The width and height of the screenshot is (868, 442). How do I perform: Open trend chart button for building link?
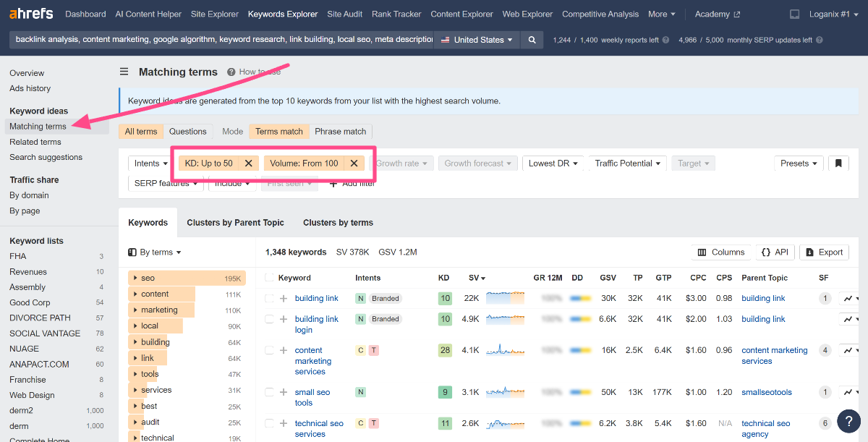coord(850,299)
